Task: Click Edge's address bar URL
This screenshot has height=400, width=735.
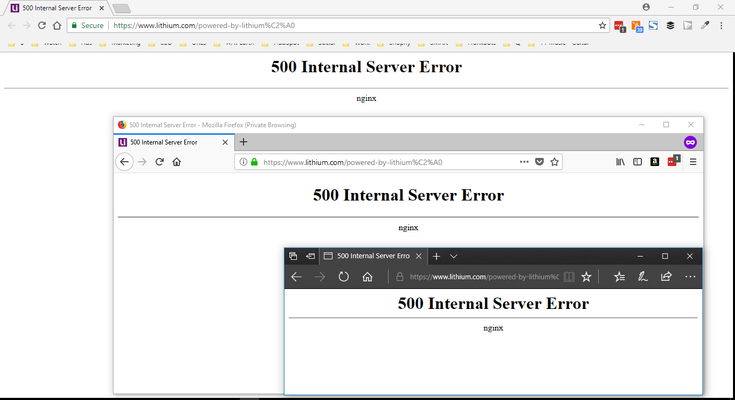Action: tap(484, 277)
